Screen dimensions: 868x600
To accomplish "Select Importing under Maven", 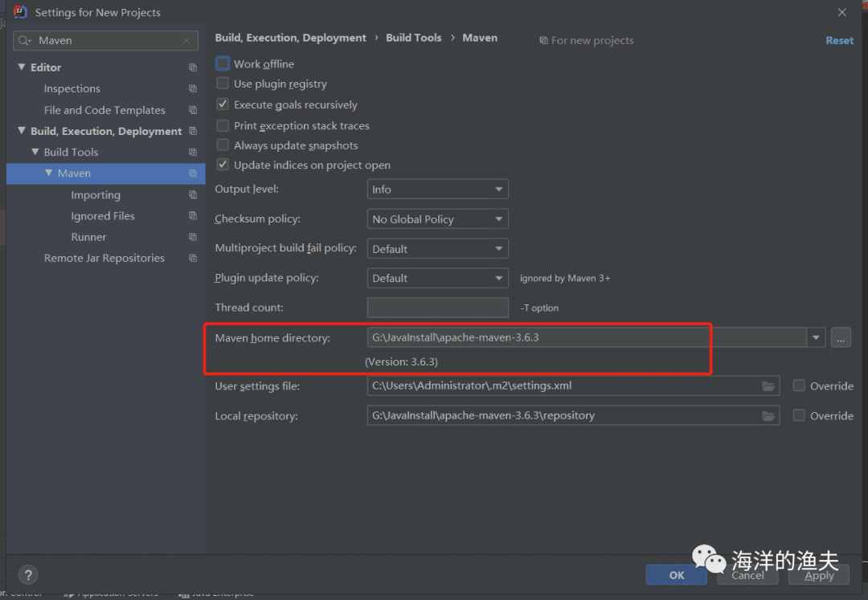I will click(96, 194).
